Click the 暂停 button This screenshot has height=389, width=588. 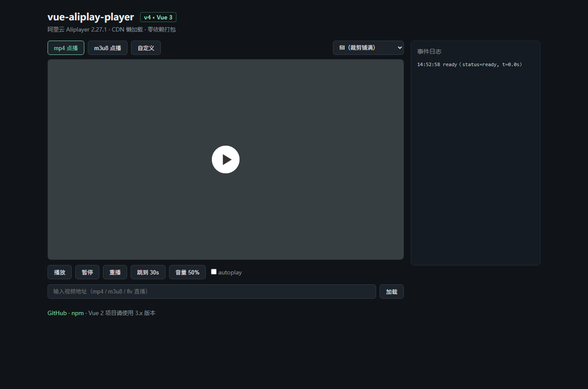(x=87, y=272)
